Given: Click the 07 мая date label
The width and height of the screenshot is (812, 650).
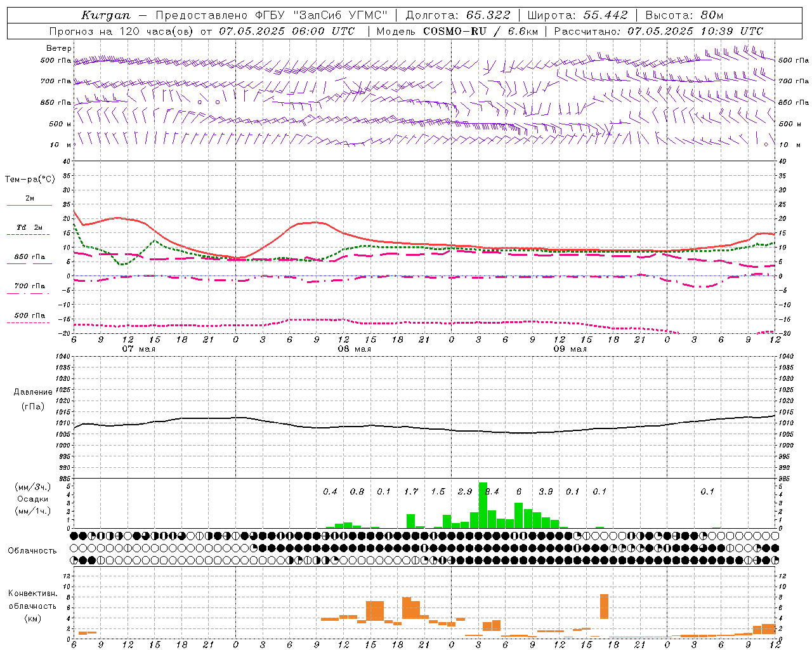Looking at the screenshot, I should [x=139, y=349].
